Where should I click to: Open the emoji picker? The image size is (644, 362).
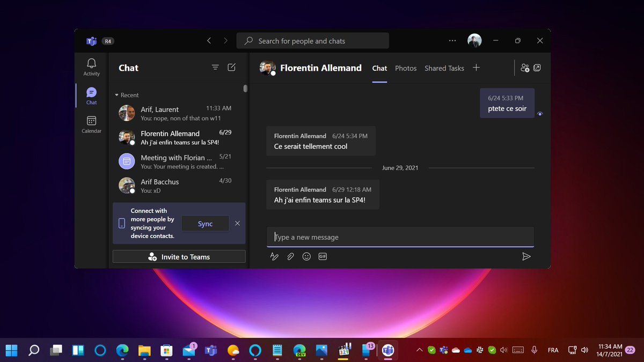pyautogui.click(x=306, y=256)
